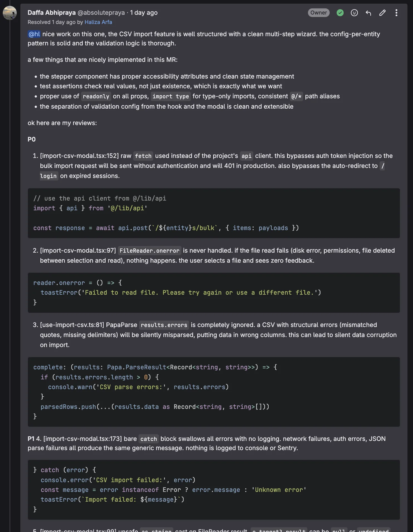Image resolution: width=413 pixels, height=532 pixels.
Task: Click the api.post code block
Action: 213,213
